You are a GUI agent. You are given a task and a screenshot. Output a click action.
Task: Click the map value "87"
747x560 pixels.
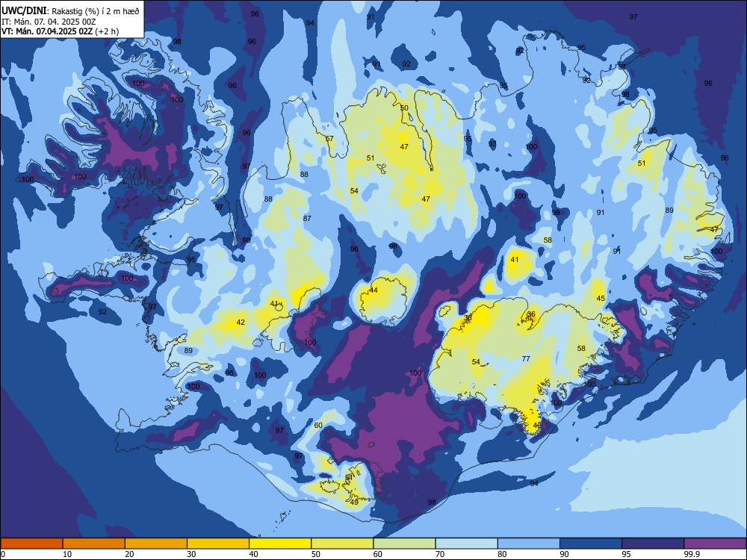tap(307, 218)
